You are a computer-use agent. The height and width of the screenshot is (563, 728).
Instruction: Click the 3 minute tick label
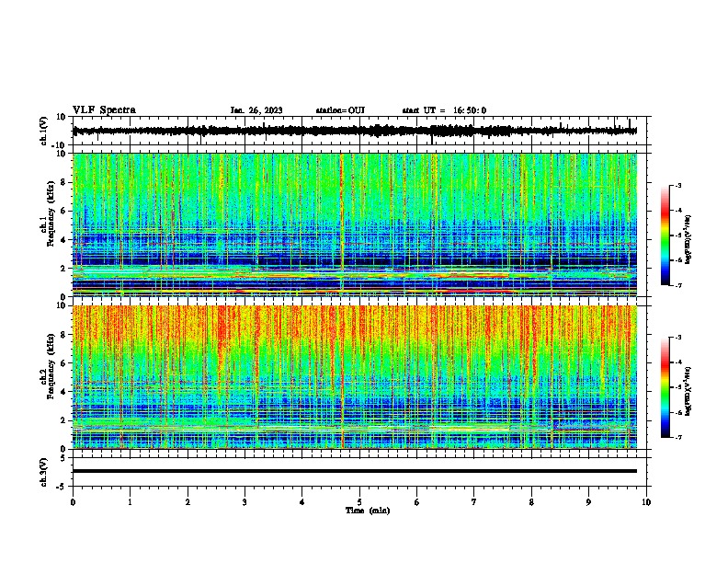(245, 502)
